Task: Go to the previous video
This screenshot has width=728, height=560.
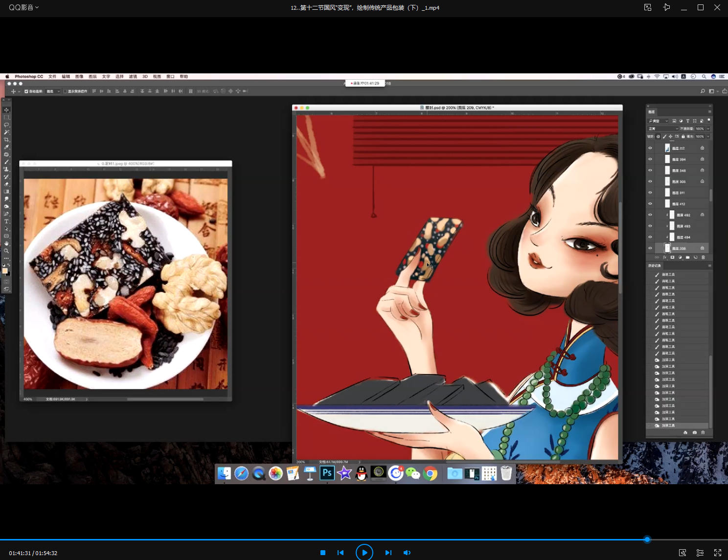Action: (341, 553)
